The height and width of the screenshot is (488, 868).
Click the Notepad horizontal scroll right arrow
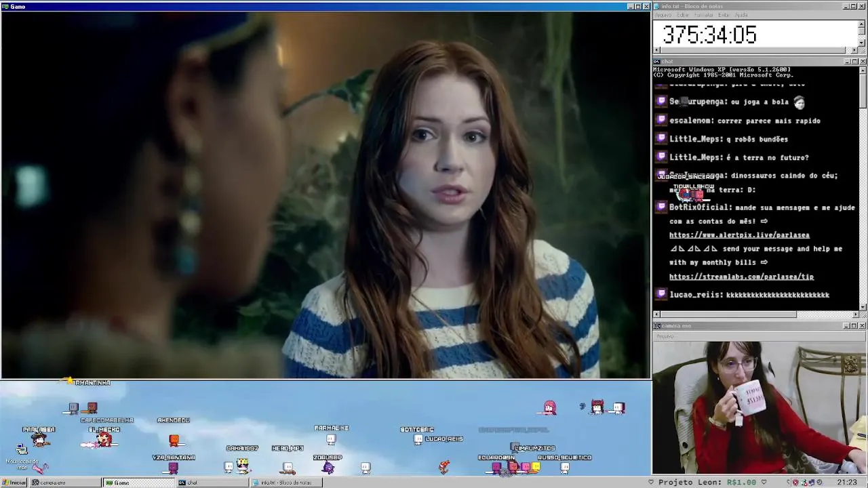[854, 50]
